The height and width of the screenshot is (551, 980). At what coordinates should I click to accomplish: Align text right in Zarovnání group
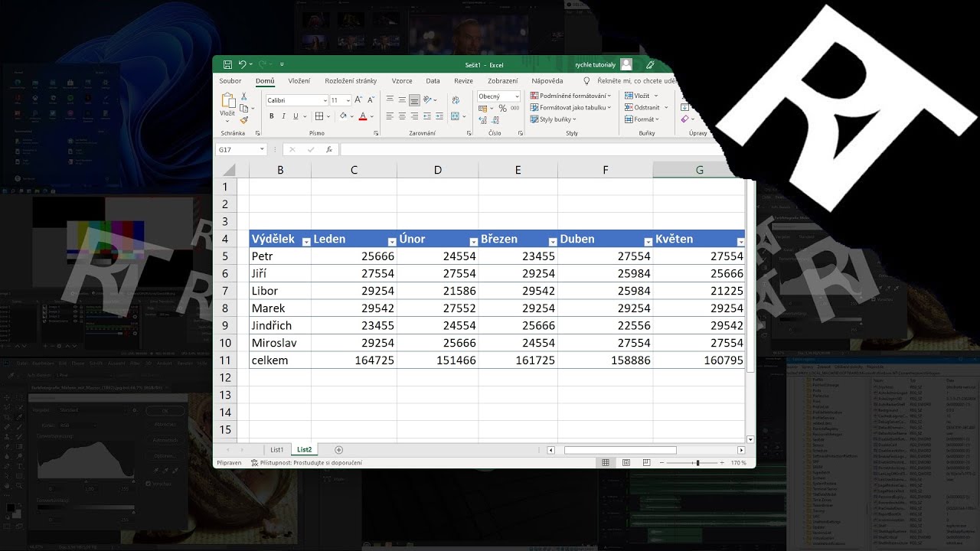click(414, 116)
